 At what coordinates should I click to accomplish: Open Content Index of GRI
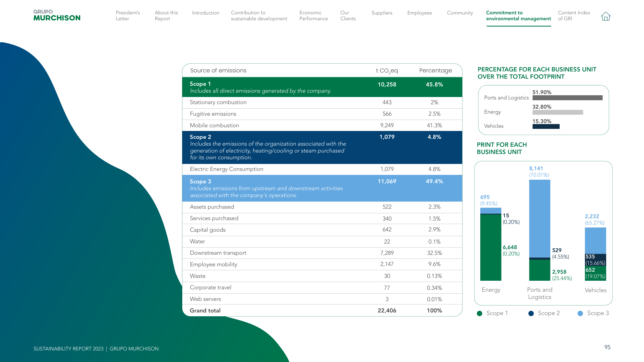[x=574, y=15]
